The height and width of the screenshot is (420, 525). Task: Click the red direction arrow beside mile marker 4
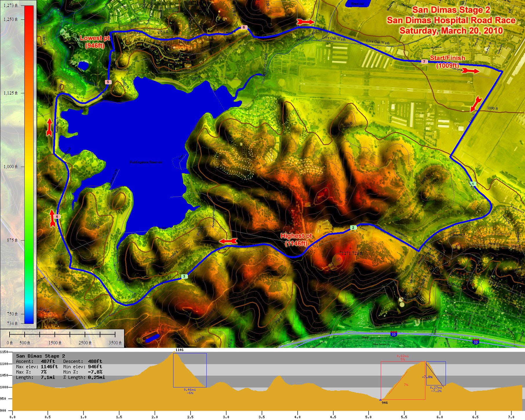(x=52, y=218)
